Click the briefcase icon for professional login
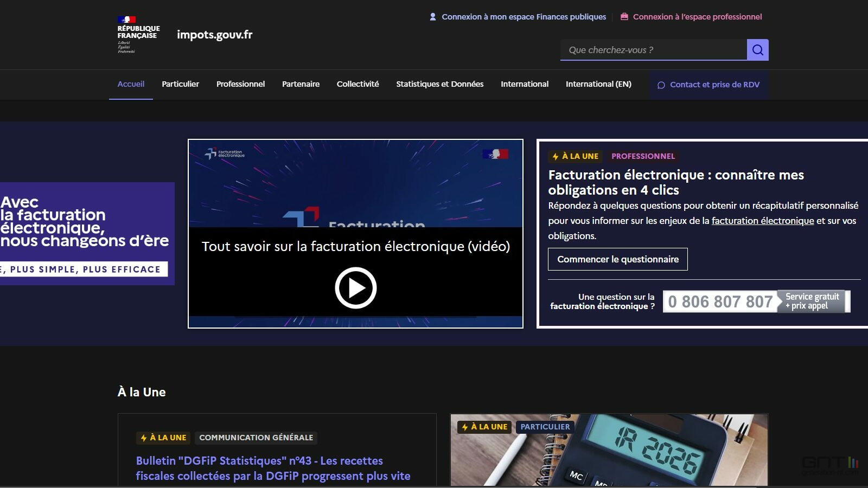The height and width of the screenshot is (488, 868). point(624,17)
